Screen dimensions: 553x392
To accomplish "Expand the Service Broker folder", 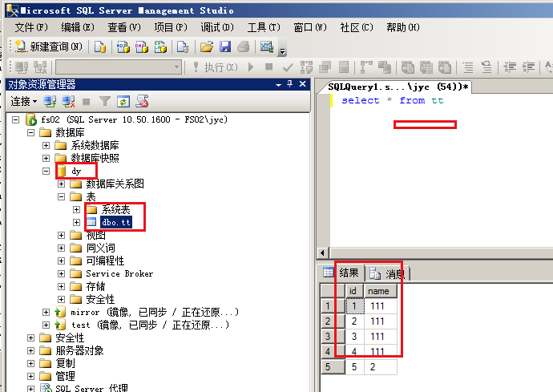I will 62,274.
